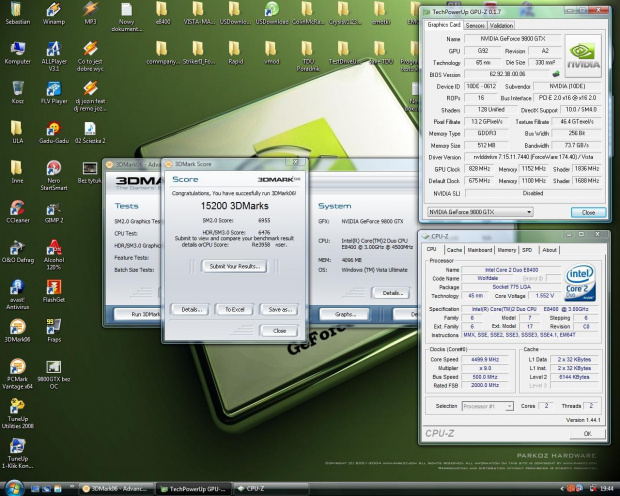
Task: Click the 15200 3DMarks score text
Action: coord(234,206)
